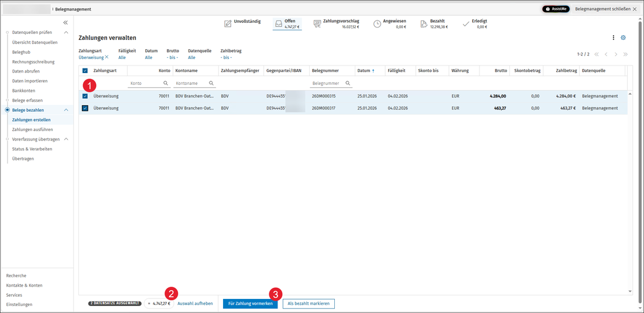Open Services at sidebar bottom
The height and width of the screenshot is (313, 644).
click(14, 295)
